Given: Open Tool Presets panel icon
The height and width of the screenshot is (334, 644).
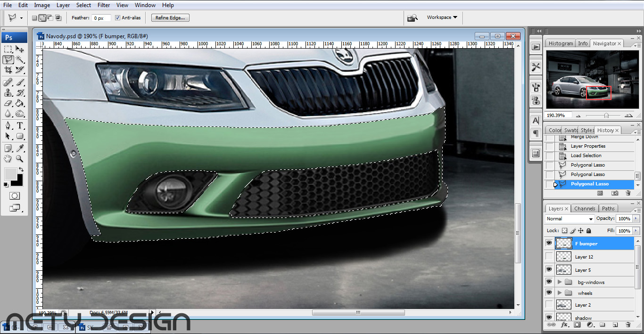Looking at the screenshot, I should 536,67.
